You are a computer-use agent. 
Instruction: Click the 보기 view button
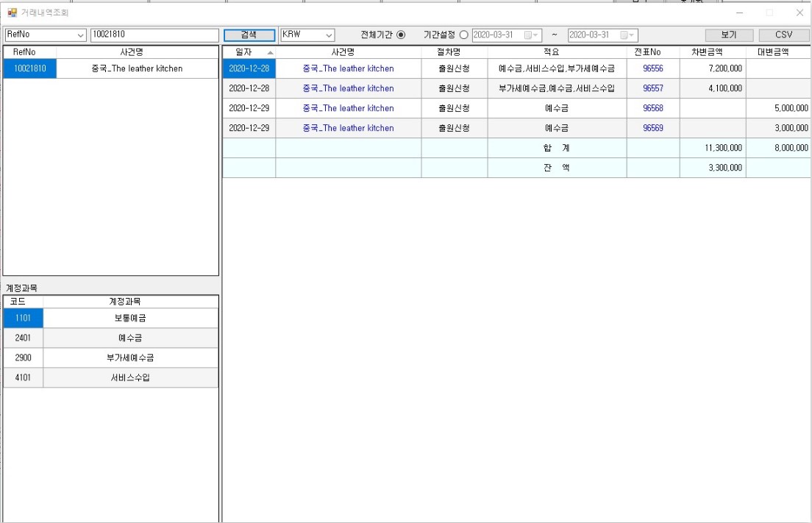728,35
